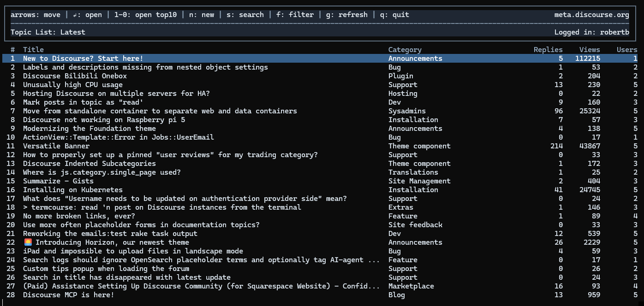
Task: Open "Discourse Indented Subcategories" topic
Action: (x=89, y=164)
